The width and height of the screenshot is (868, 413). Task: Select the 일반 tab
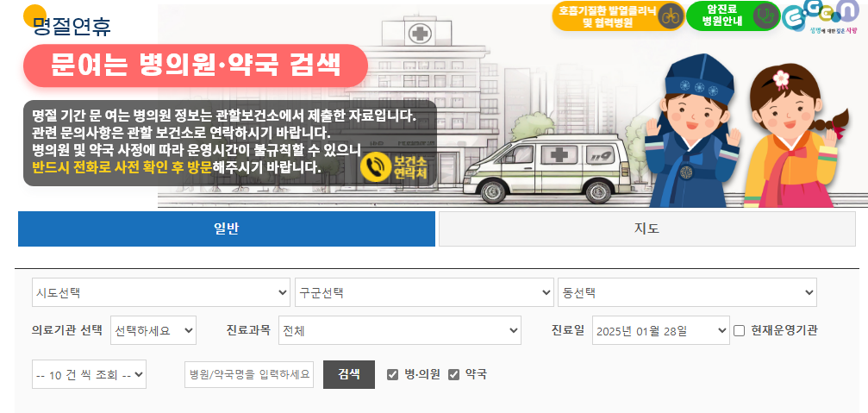click(x=227, y=228)
